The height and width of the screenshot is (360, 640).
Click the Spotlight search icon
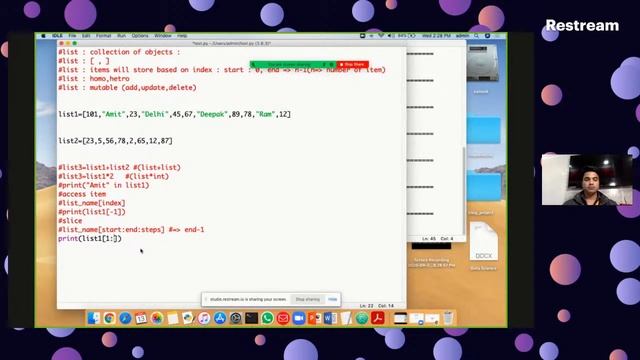(x=476, y=36)
